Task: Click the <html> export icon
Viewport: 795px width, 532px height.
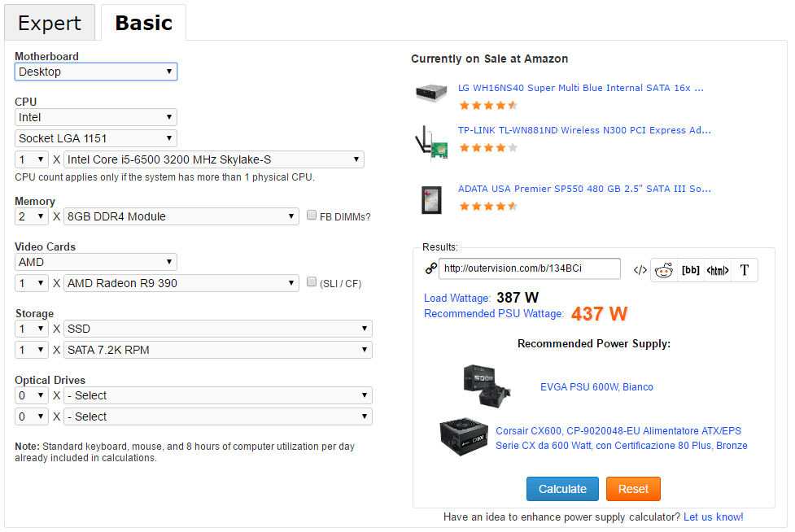Action: tap(718, 270)
